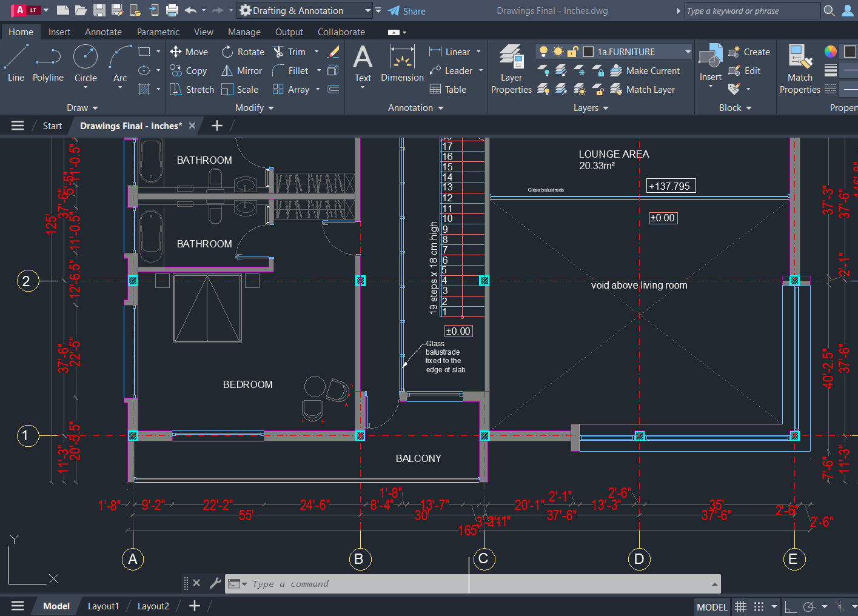This screenshot has height=616, width=858.
Task: Expand the Modify panel
Action: tap(255, 108)
